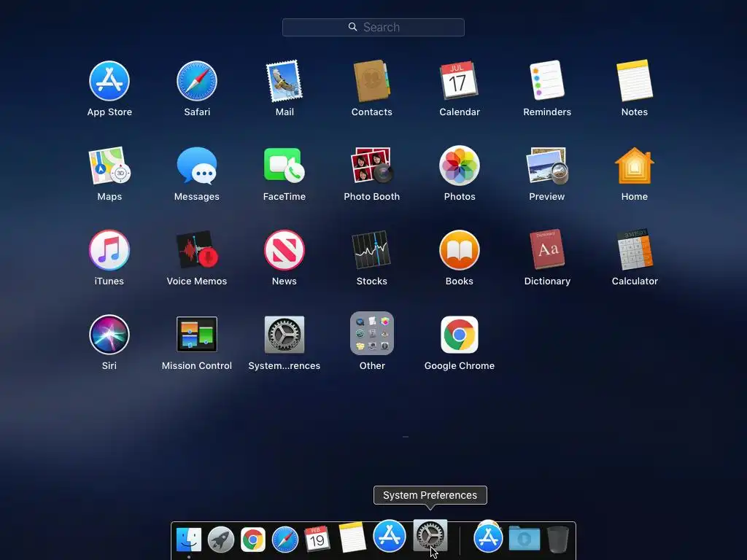
Task: Open the News app
Action: point(285,250)
